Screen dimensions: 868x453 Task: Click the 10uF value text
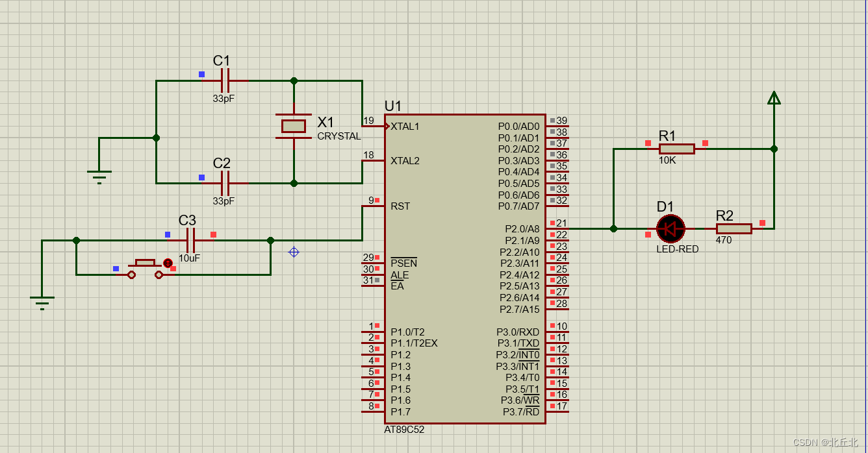pos(189,258)
